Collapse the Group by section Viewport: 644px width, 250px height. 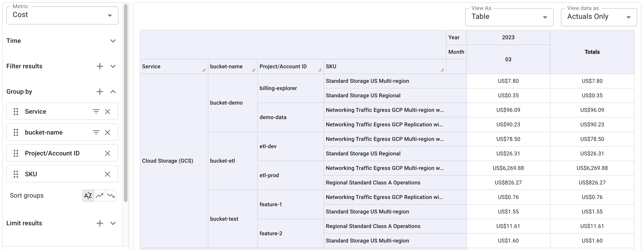(x=113, y=91)
